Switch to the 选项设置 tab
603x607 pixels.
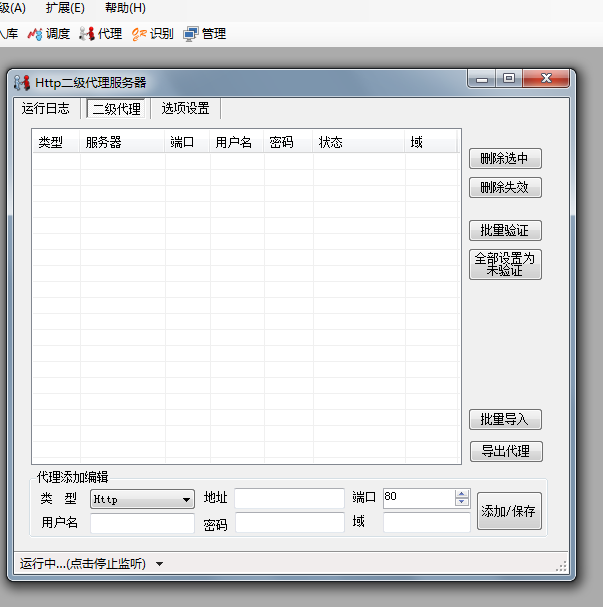click(x=185, y=109)
